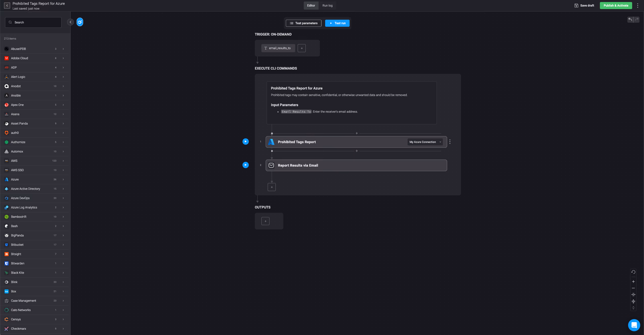
Task: Open Azure Log Analytics row
Action: coord(34,207)
